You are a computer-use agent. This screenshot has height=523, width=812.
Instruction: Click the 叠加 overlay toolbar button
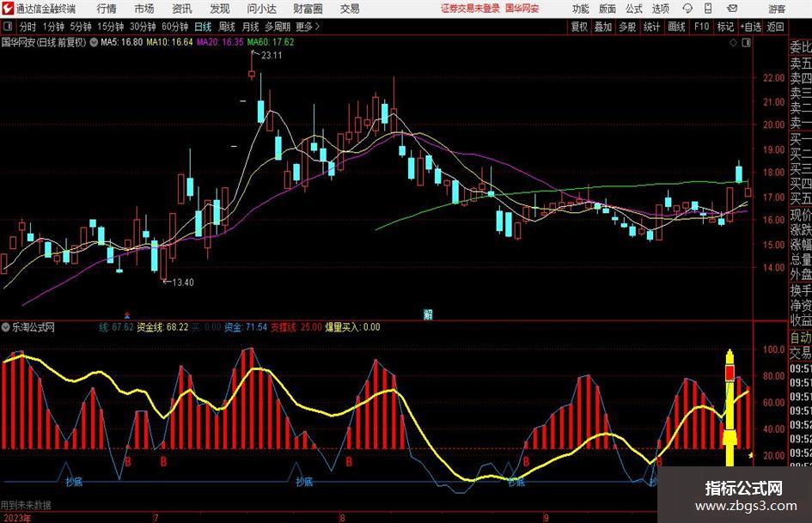click(603, 27)
